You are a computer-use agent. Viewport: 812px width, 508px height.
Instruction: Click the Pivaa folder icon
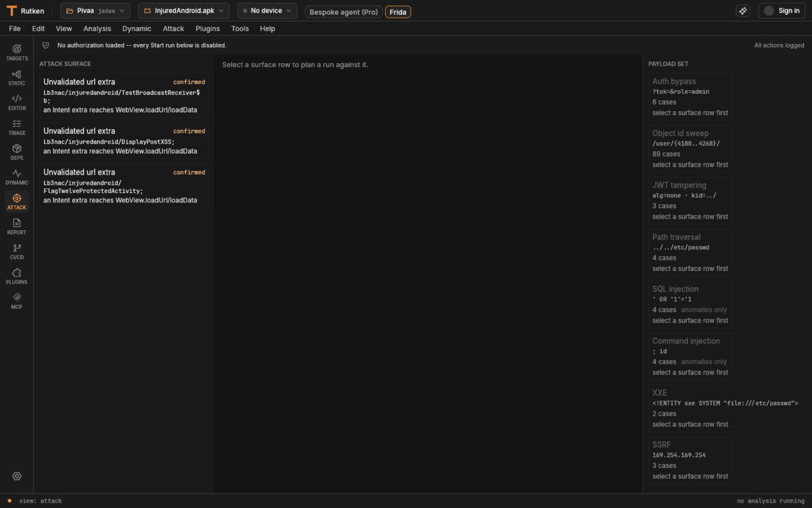(70, 11)
